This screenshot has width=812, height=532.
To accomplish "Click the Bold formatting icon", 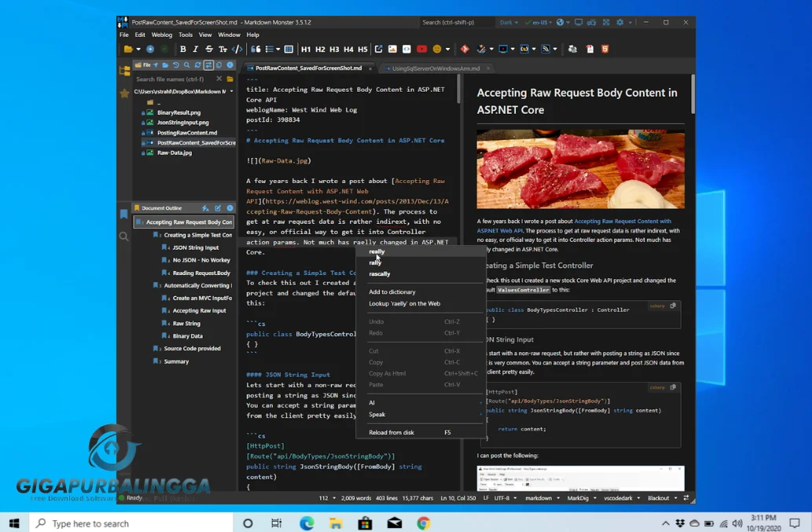I will (183, 50).
